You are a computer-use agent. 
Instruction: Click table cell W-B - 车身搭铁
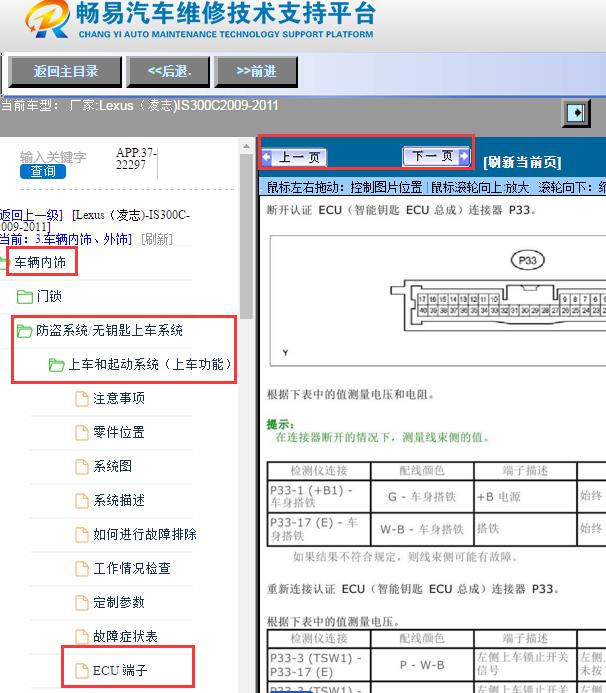point(422,529)
